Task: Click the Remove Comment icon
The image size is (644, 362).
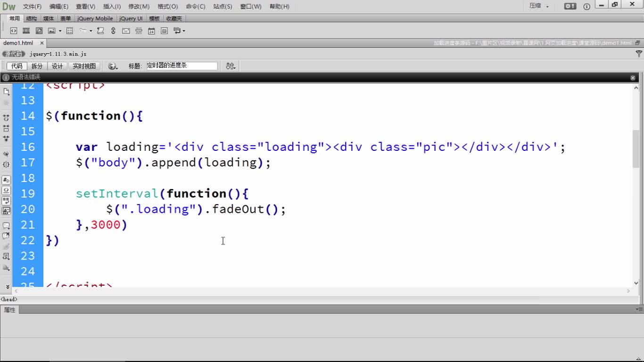Action: tap(6, 236)
